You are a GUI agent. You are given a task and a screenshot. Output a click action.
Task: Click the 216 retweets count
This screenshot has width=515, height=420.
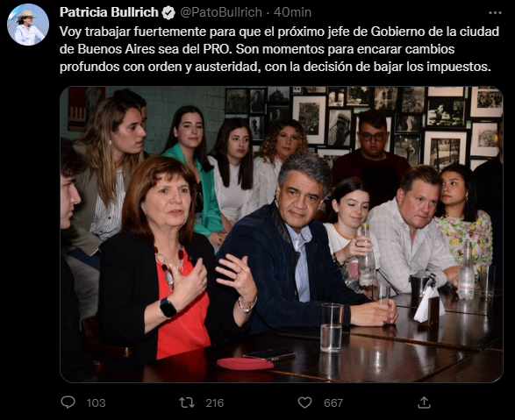pyautogui.click(x=214, y=403)
